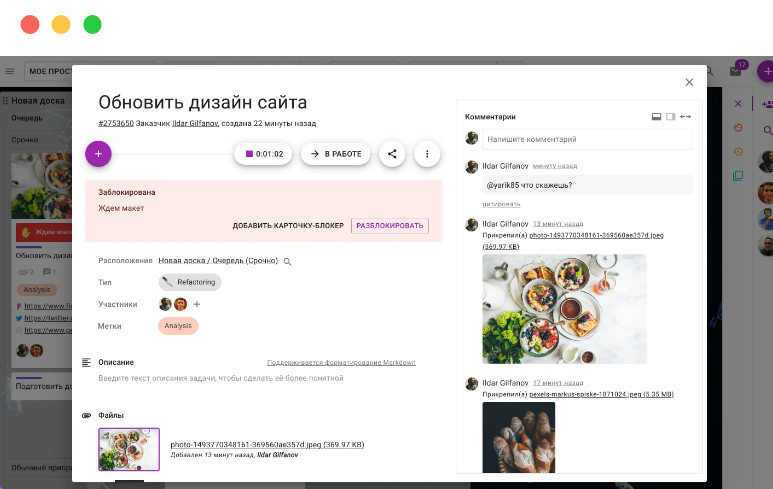Viewport: 773px width, 489px height.
Task: Open the mail notifications icon with badge
Action: (736, 71)
